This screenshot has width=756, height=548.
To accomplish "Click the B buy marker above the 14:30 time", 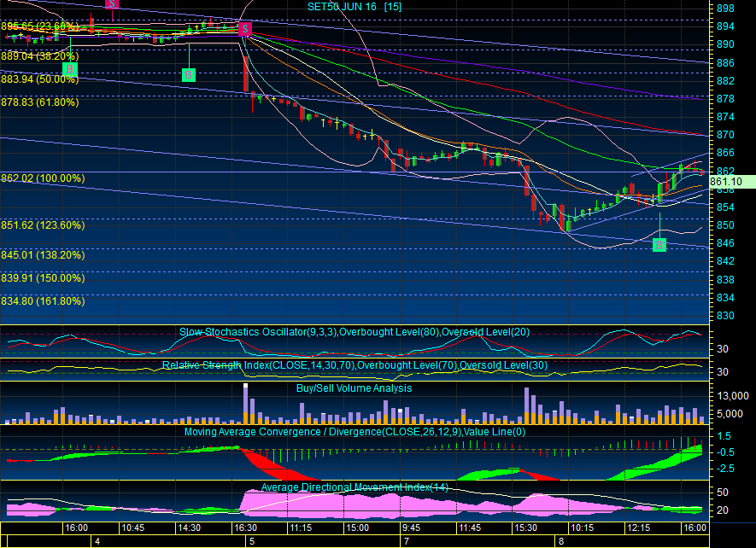I will pyautogui.click(x=189, y=75).
